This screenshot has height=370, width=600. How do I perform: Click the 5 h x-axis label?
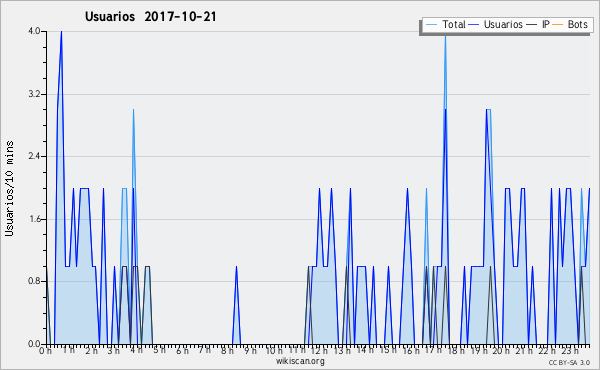160,350
